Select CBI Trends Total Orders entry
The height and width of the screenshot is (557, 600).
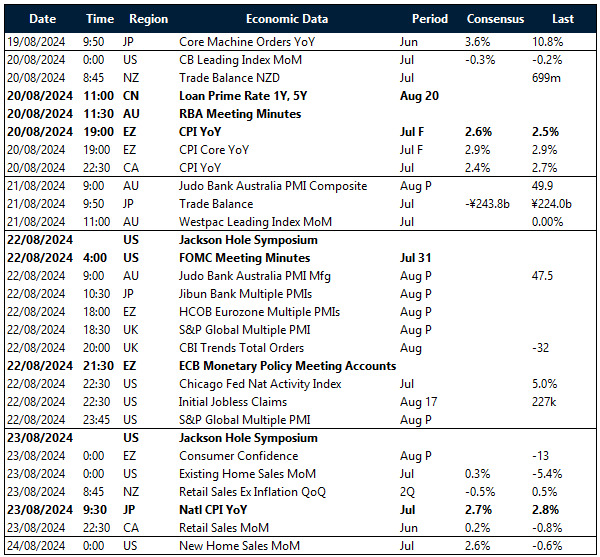click(241, 347)
